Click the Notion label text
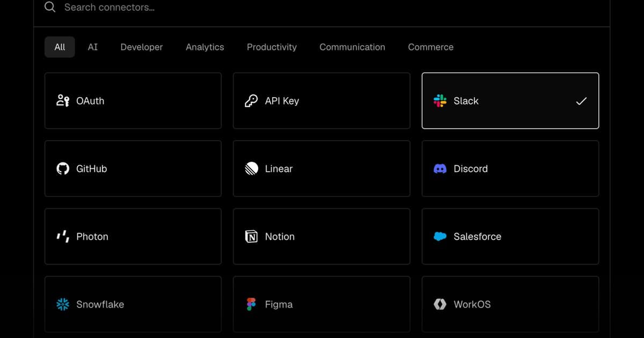Viewport: 644px width, 338px height. [280, 237]
